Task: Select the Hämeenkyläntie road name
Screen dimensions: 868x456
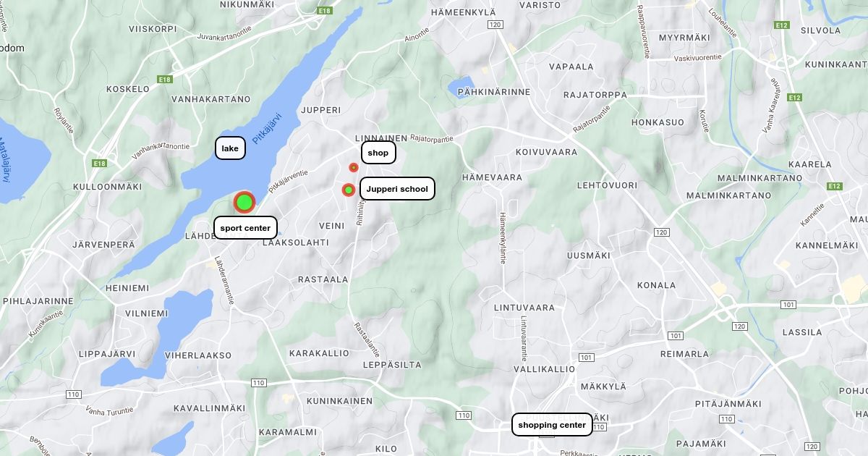Action: tap(503, 237)
